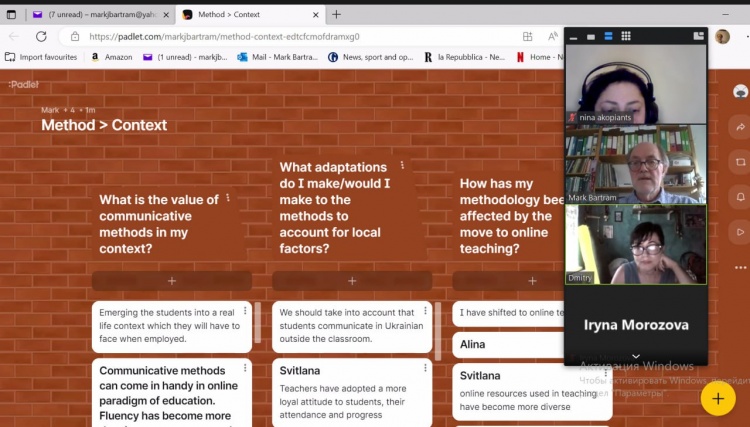750x427 pixels.
Task: Open a new browser tab
Action: [336, 15]
